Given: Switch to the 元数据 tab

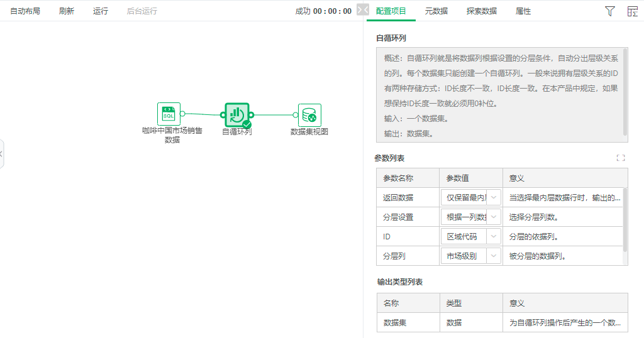Looking at the screenshot, I should click(436, 11).
